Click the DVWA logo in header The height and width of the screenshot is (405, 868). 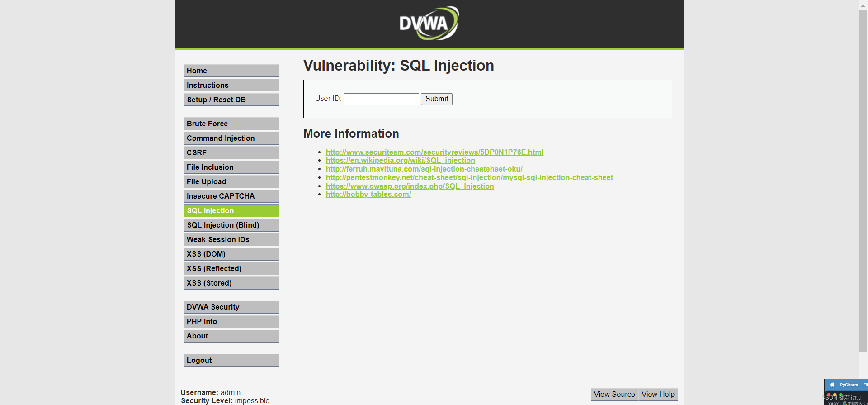click(x=429, y=23)
